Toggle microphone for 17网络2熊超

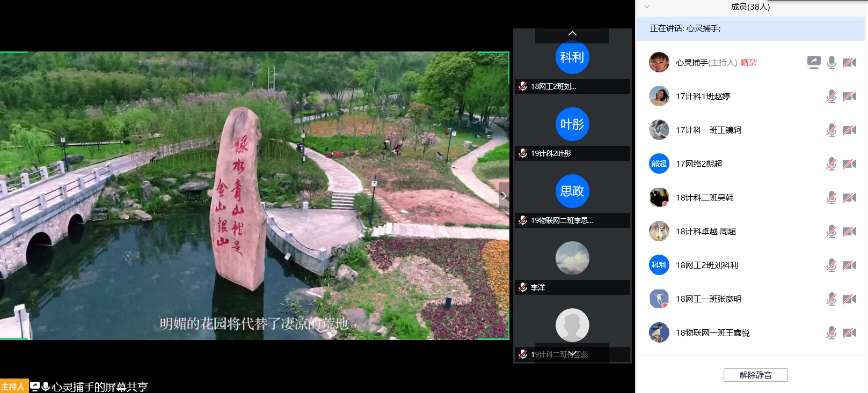tap(831, 164)
